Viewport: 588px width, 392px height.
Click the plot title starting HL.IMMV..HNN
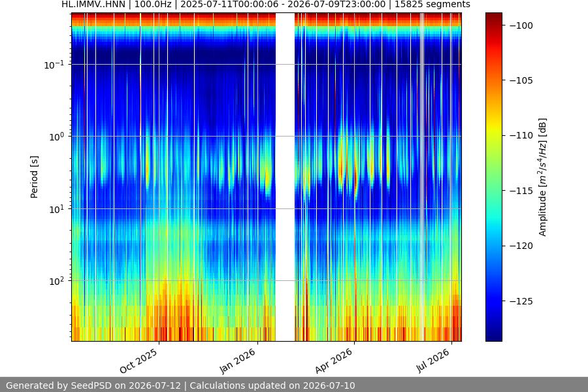(266, 5)
